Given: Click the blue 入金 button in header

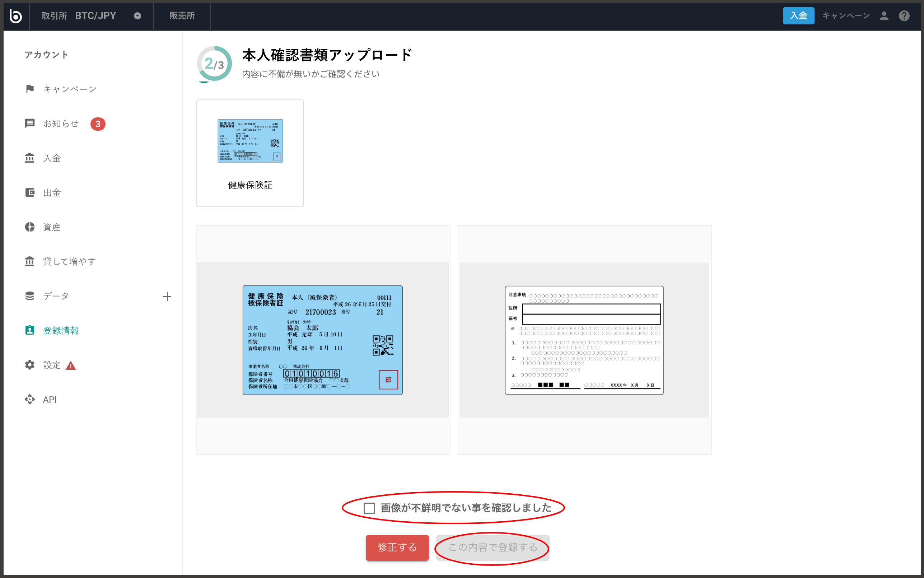Looking at the screenshot, I should point(798,16).
